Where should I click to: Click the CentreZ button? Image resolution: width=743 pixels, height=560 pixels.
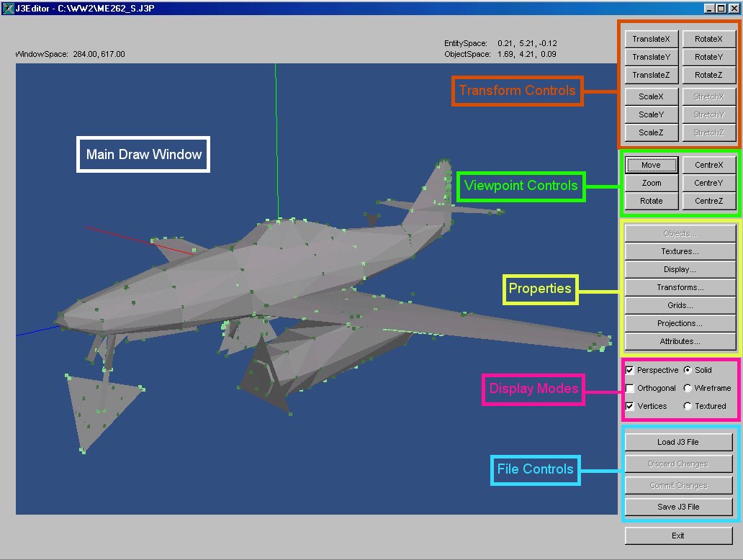tap(709, 201)
